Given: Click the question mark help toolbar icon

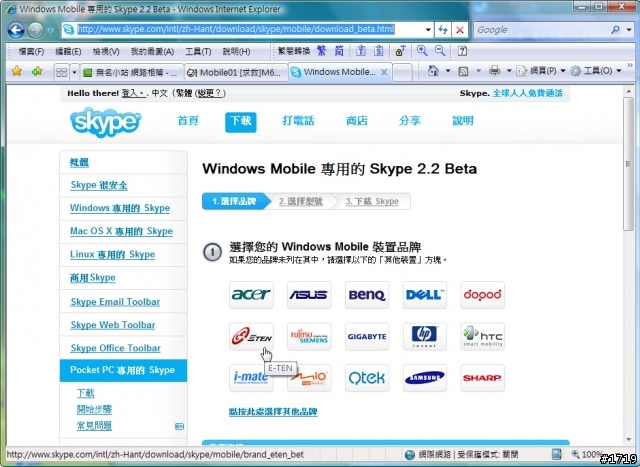Looking at the screenshot, I should (462, 51).
